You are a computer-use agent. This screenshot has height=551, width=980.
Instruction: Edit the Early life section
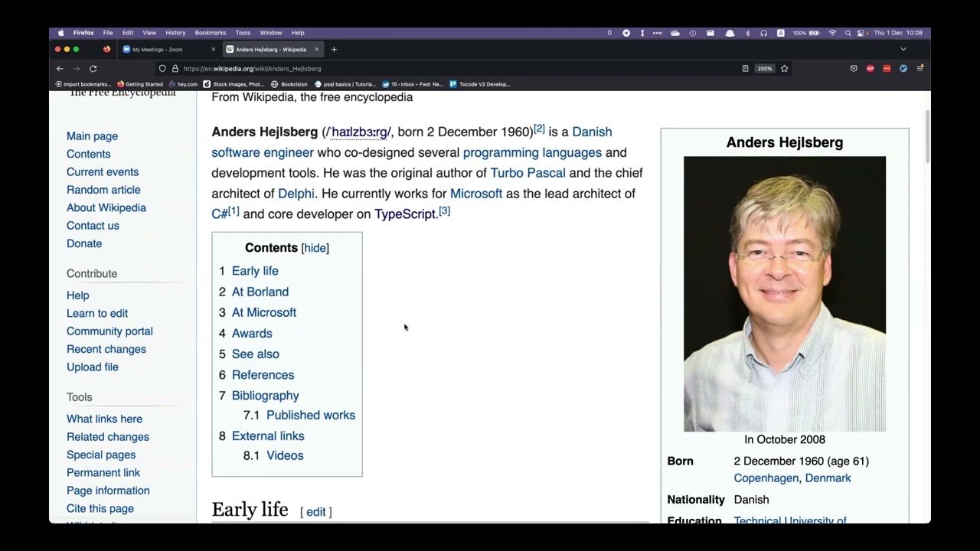316,512
